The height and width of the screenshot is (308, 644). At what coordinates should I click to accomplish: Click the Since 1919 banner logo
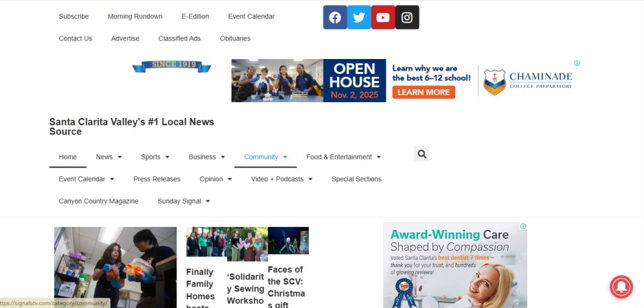172,66
